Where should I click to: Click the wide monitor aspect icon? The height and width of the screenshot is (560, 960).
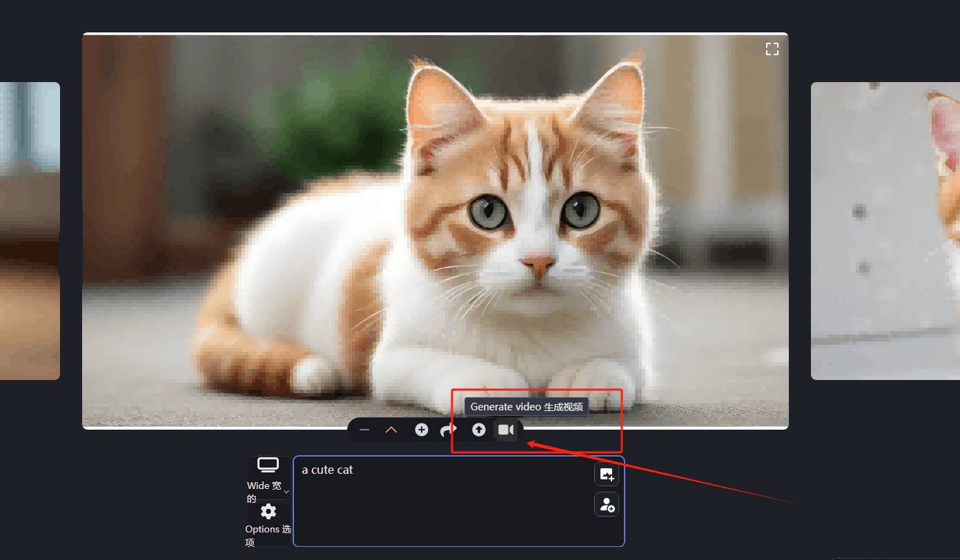[x=268, y=465]
